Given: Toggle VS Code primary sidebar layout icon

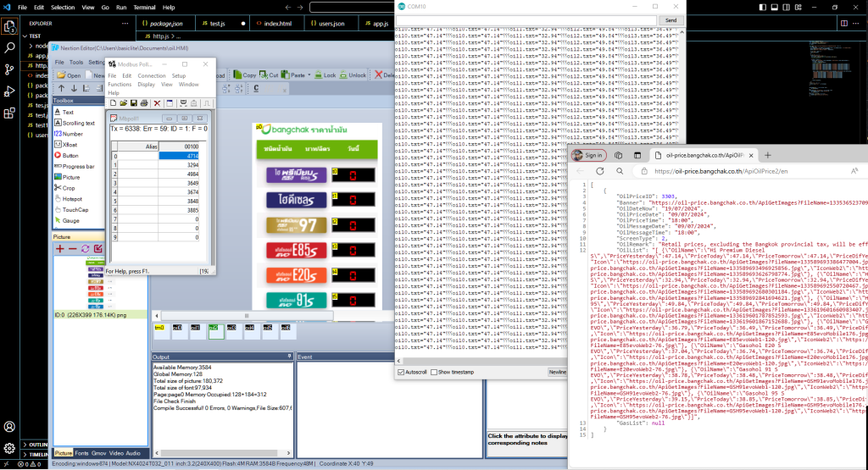Looking at the screenshot, I should (x=763, y=7).
